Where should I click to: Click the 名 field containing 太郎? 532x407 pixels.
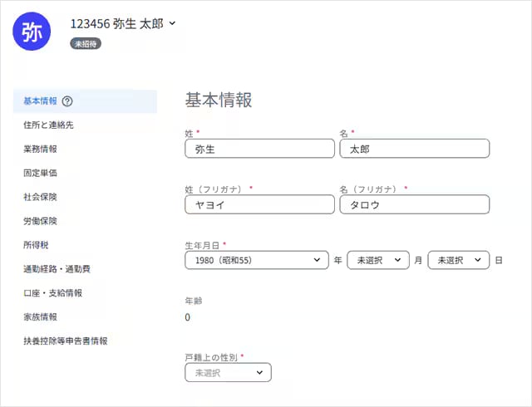click(414, 149)
